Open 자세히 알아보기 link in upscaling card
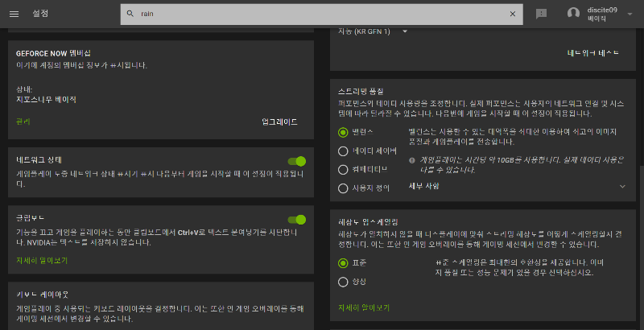The image size is (644, 330). pyautogui.click(x=364, y=307)
